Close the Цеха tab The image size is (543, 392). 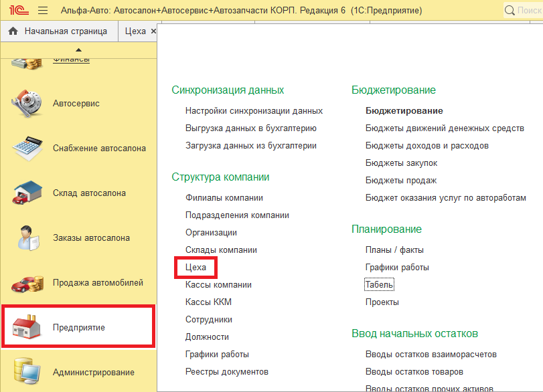[x=153, y=31]
